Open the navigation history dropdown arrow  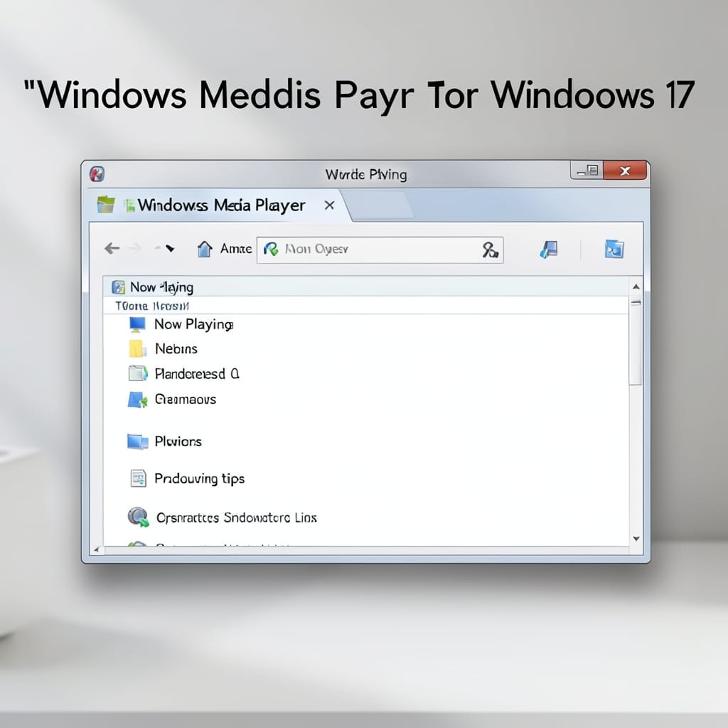(x=170, y=249)
